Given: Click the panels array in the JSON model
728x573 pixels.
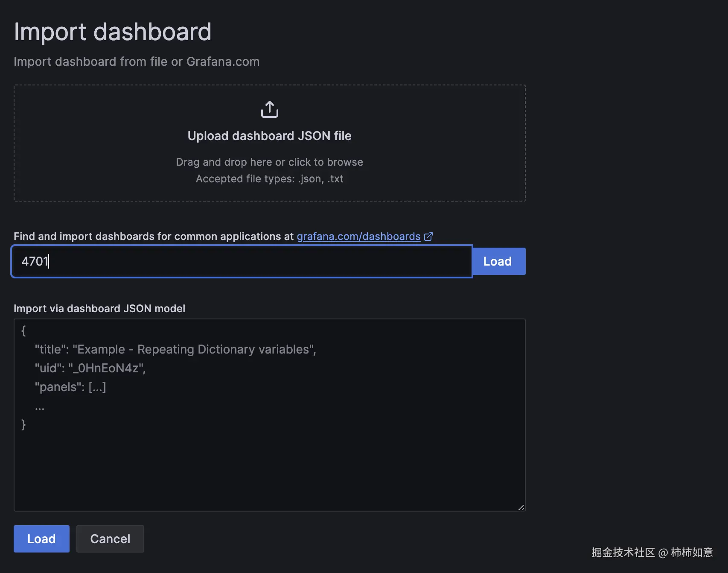Looking at the screenshot, I should pyautogui.click(x=70, y=387).
